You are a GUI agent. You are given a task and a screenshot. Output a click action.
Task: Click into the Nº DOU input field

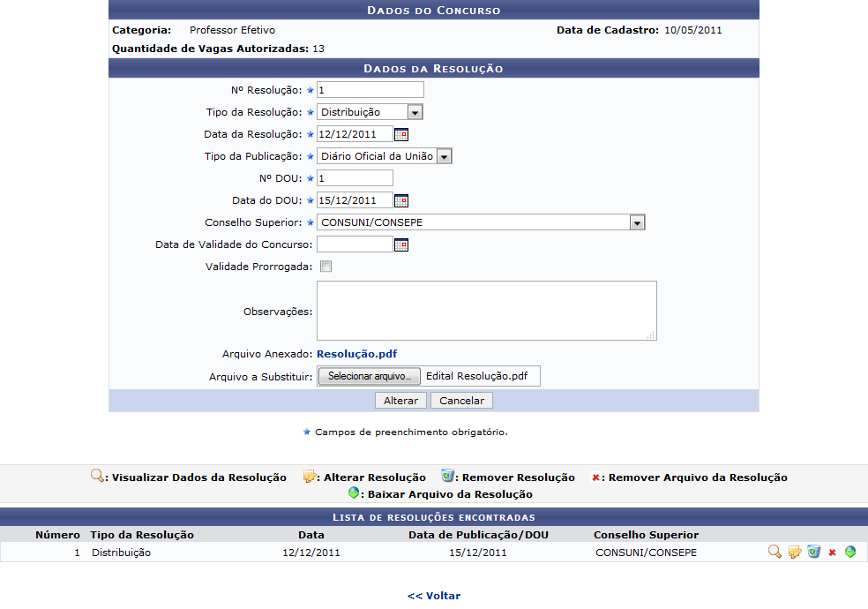coord(355,178)
